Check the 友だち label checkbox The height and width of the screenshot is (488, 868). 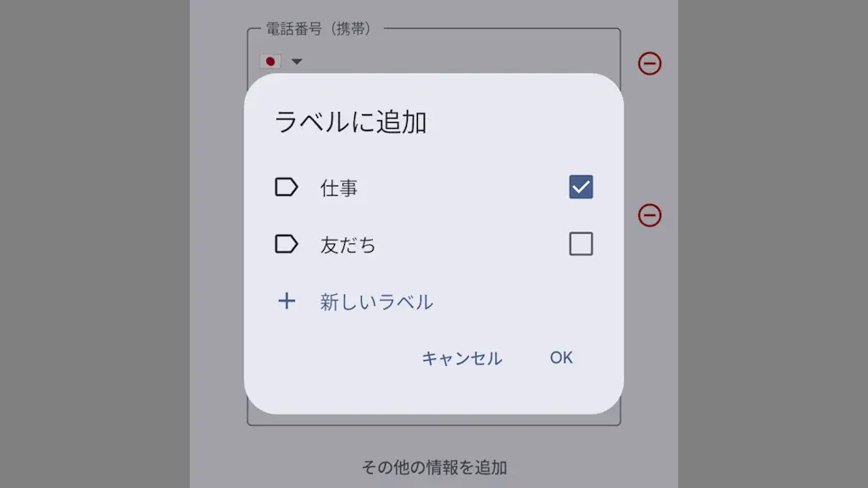pyautogui.click(x=580, y=245)
